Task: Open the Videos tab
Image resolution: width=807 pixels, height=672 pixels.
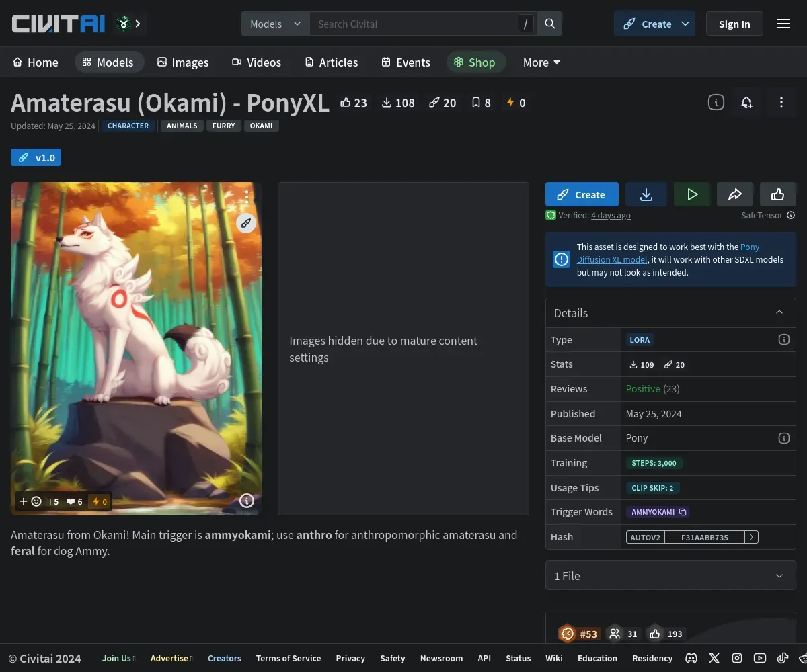Action: (256, 62)
